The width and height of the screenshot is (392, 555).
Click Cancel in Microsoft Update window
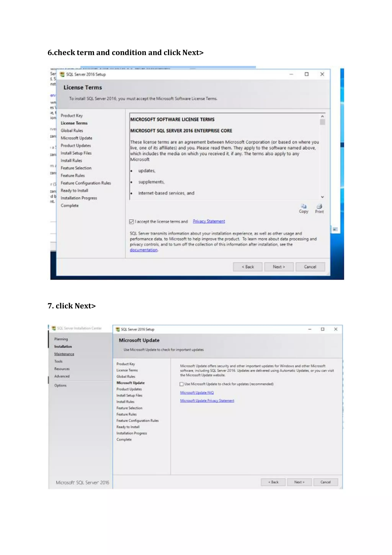326,482
